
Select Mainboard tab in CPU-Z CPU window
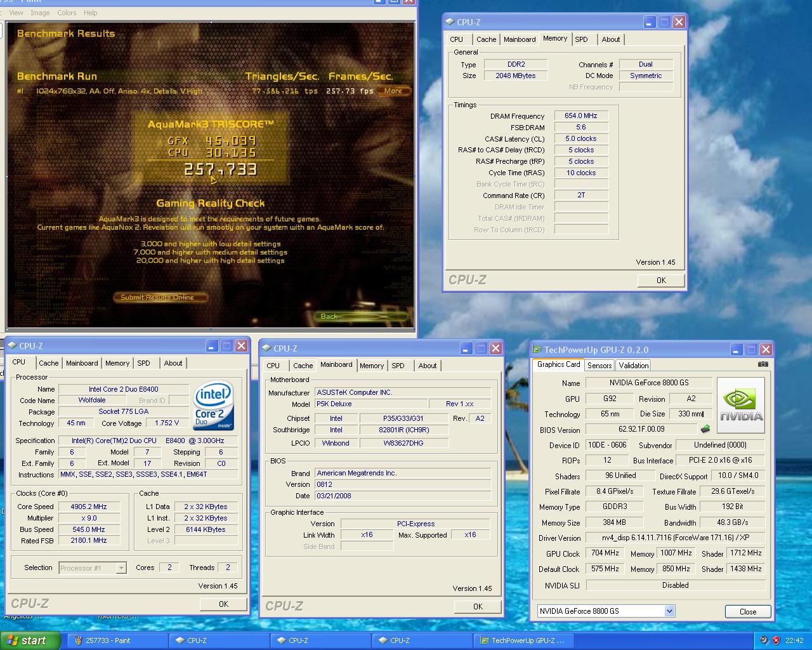tap(82, 363)
